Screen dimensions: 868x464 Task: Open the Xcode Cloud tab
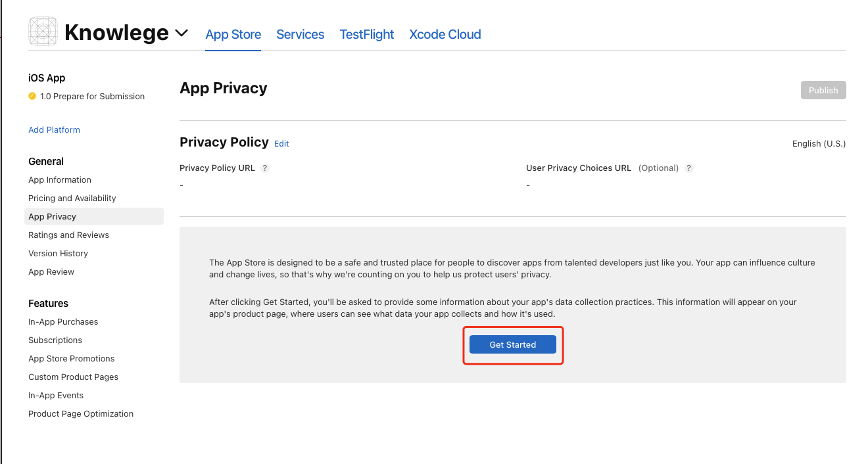tap(445, 34)
